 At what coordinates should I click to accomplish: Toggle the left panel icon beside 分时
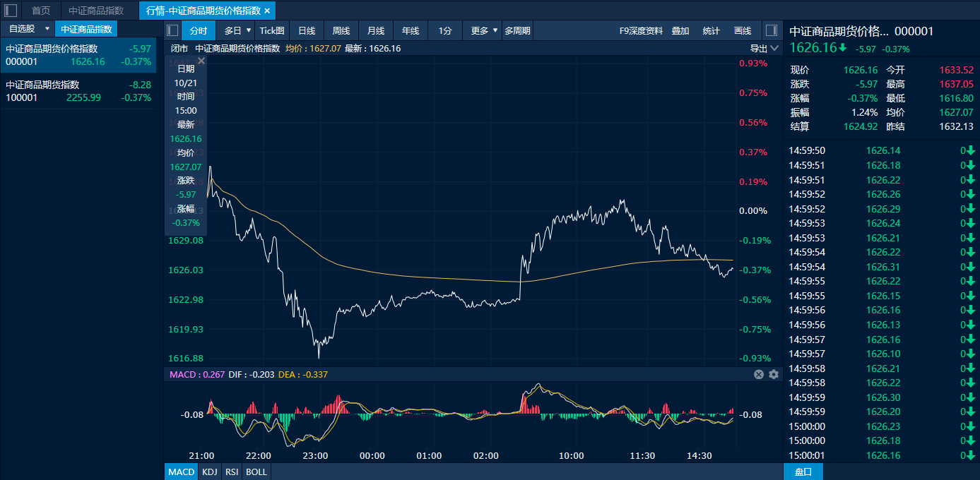[x=172, y=30]
